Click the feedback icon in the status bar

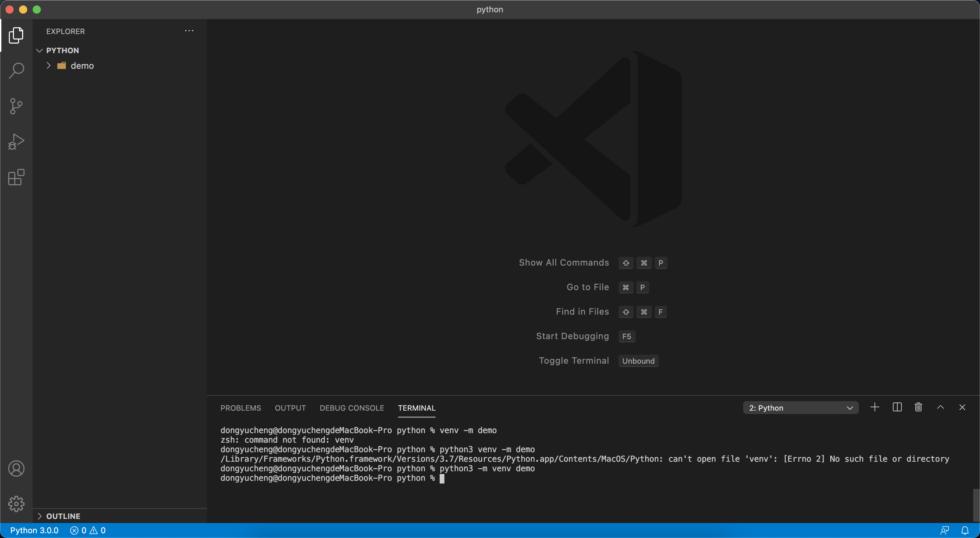[945, 531]
